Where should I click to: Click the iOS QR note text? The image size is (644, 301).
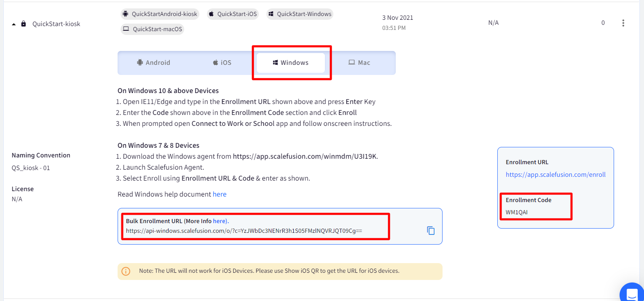[x=269, y=271]
